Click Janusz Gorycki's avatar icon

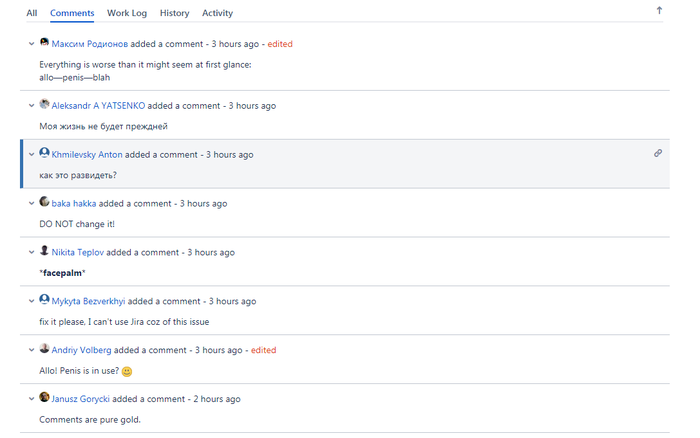[x=45, y=398]
